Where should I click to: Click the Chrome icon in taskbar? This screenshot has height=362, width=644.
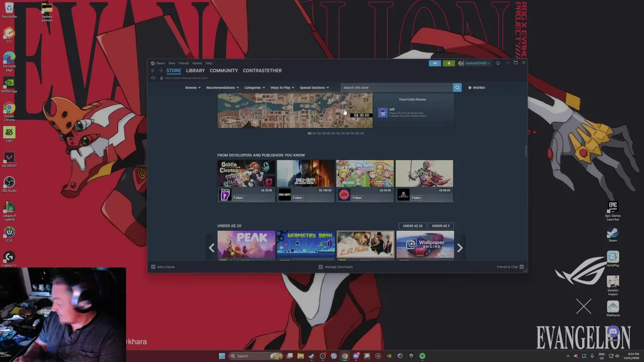coord(345,356)
